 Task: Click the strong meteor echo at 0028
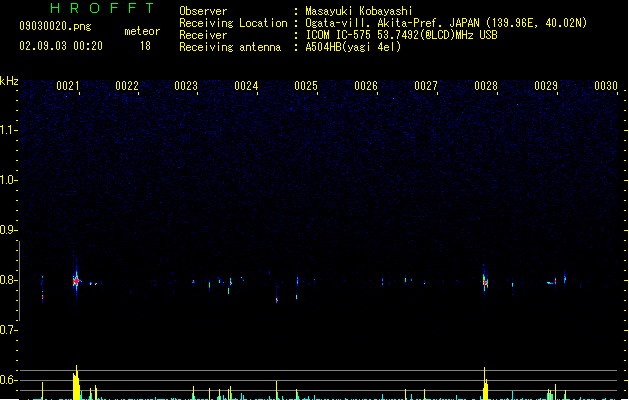point(485,282)
